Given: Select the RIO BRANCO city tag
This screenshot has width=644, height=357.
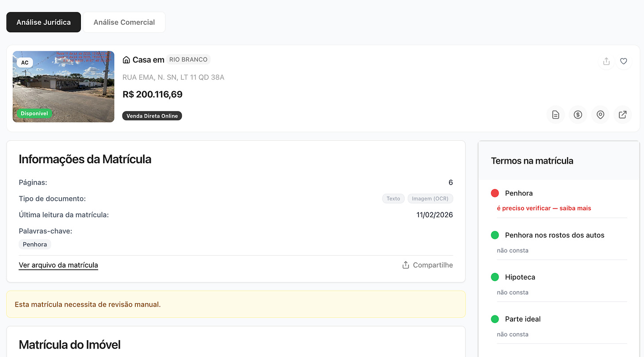Looking at the screenshot, I should coord(188,59).
